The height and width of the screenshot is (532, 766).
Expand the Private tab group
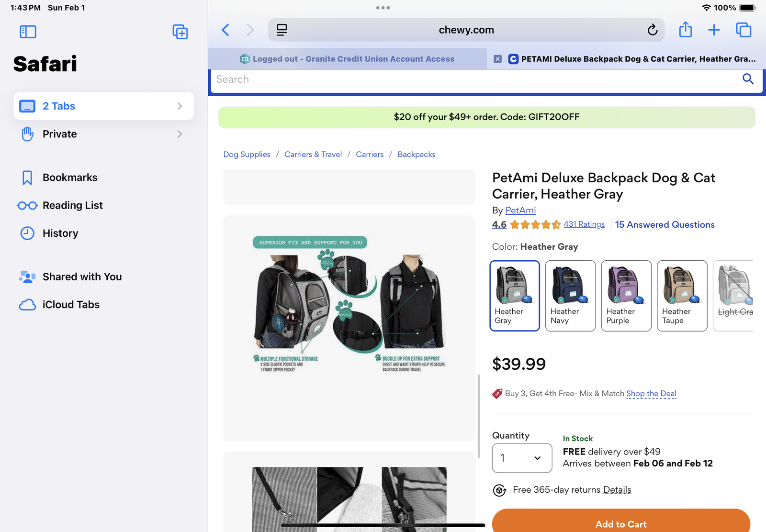(x=104, y=134)
